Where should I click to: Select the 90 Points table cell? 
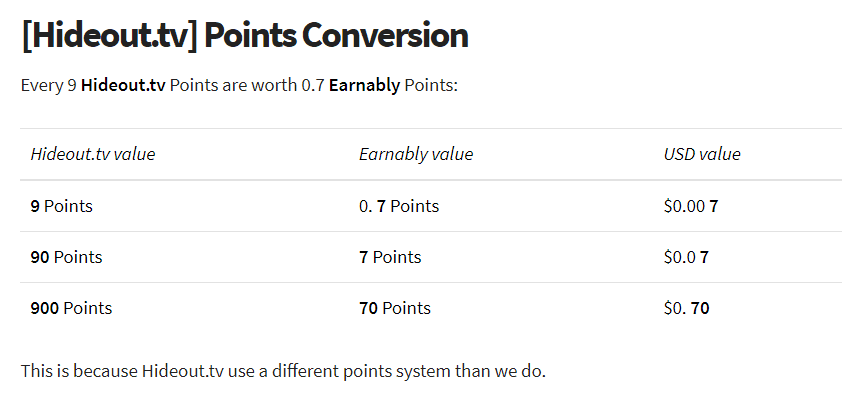coord(67,257)
